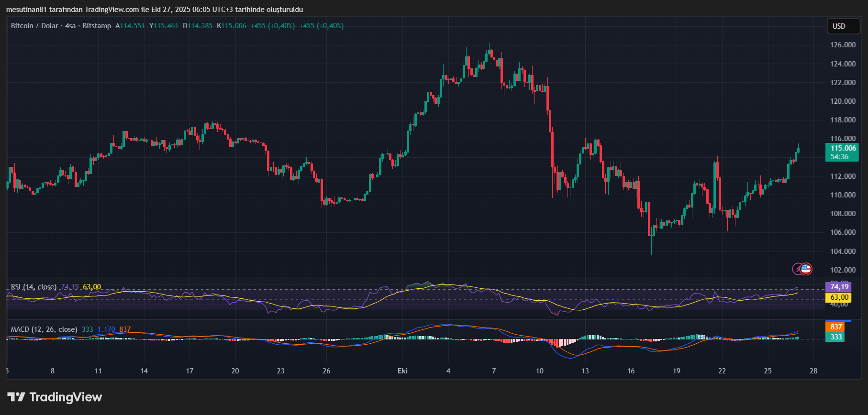This screenshot has height=415, width=868.
Task: Click the green 115.006 current price label
Action: pyautogui.click(x=843, y=148)
